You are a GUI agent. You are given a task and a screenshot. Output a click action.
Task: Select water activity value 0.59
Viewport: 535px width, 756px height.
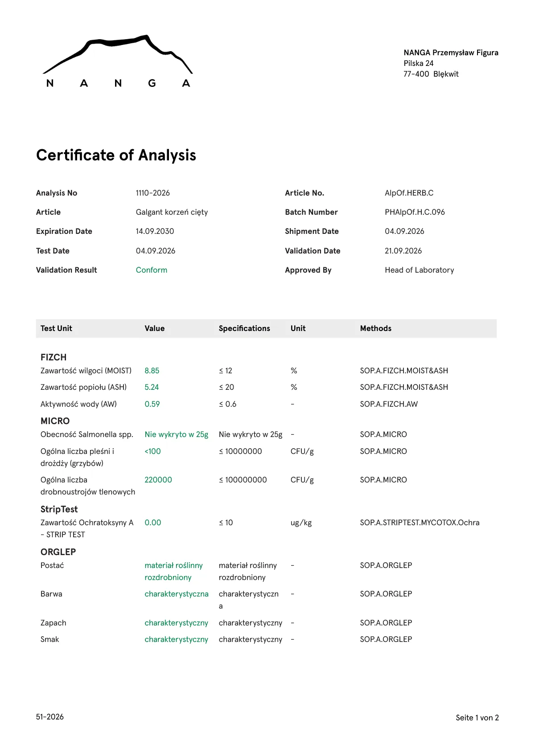tap(152, 404)
